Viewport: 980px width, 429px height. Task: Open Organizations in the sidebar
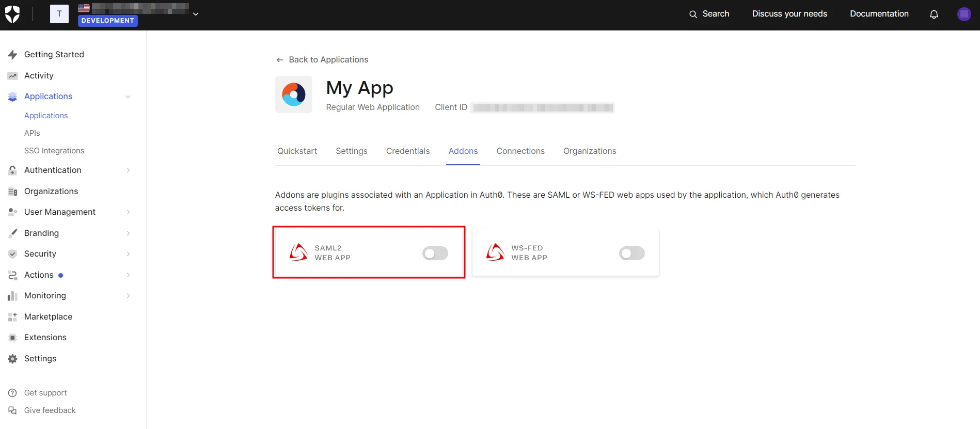(x=51, y=191)
